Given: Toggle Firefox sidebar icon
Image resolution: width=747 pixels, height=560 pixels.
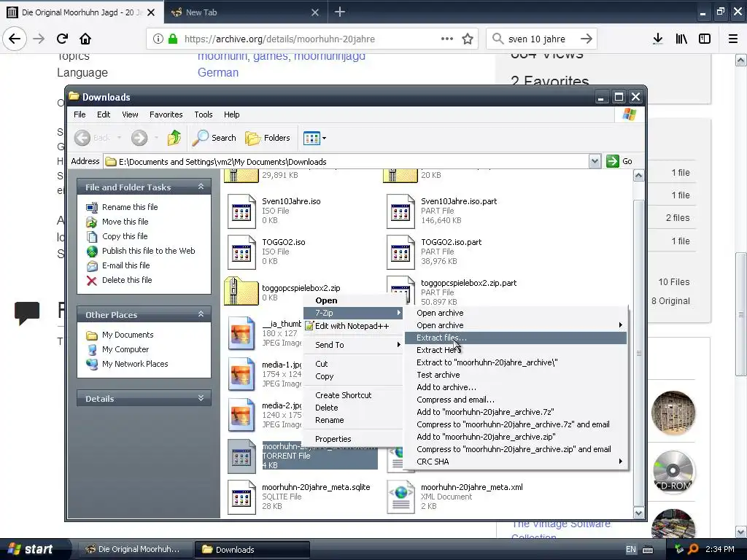Looking at the screenshot, I should tap(705, 39).
